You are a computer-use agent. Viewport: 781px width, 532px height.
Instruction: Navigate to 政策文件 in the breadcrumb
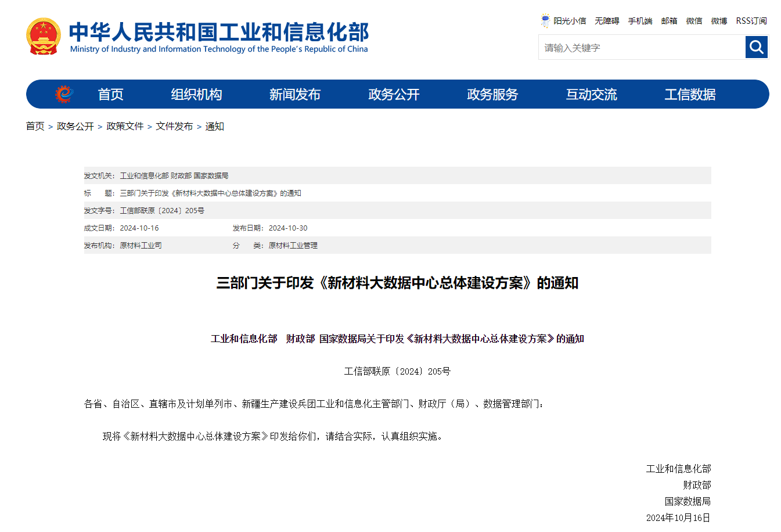point(125,126)
